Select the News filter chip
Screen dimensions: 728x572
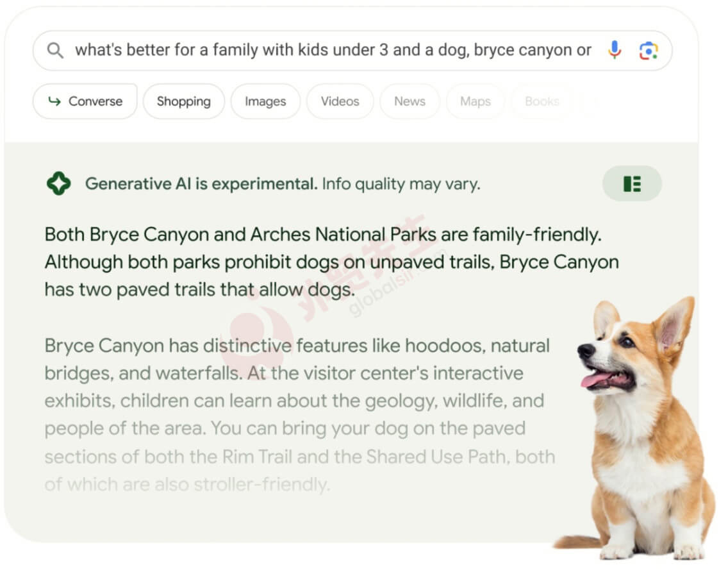point(409,101)
